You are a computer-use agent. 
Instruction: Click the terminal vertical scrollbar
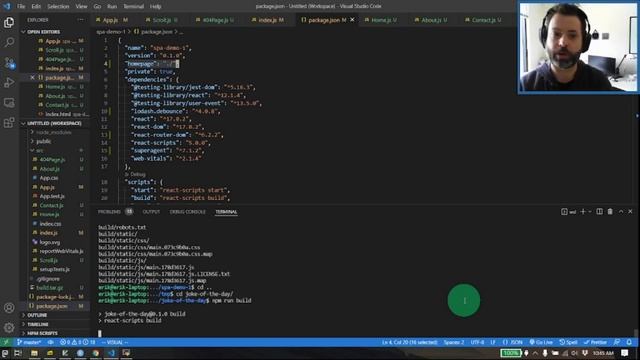[x=636, y=333]
